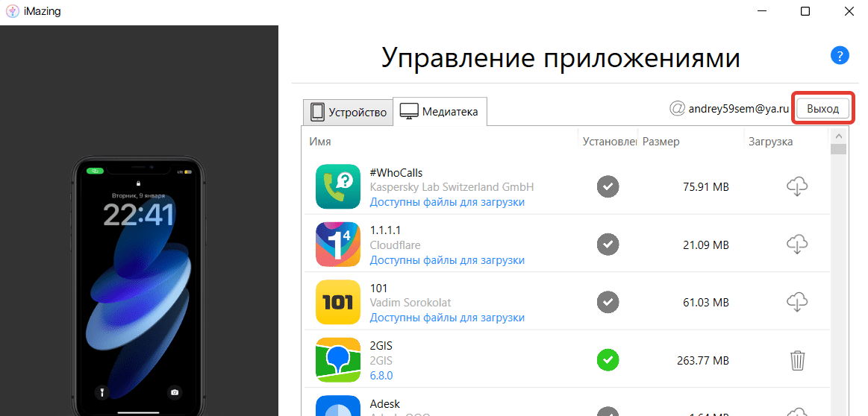Switch to the Устройство tab
This screenshot has height=416, width=868.
(x=349, y=113)
